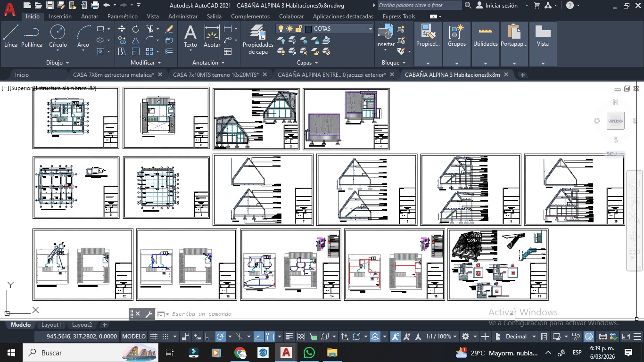Click the Undo arrow in quick access toolbar
The image size is (644, 362).
[x=106, y=5]
